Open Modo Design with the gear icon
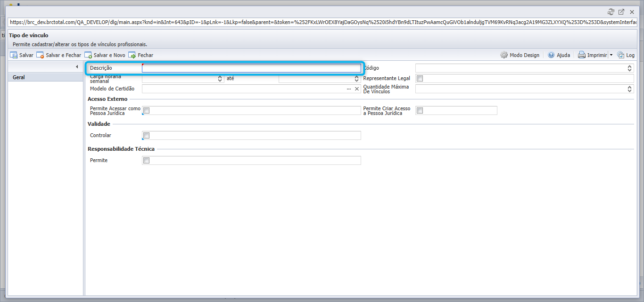Screen dimensions: 644x302 click(x=520, y=55)
